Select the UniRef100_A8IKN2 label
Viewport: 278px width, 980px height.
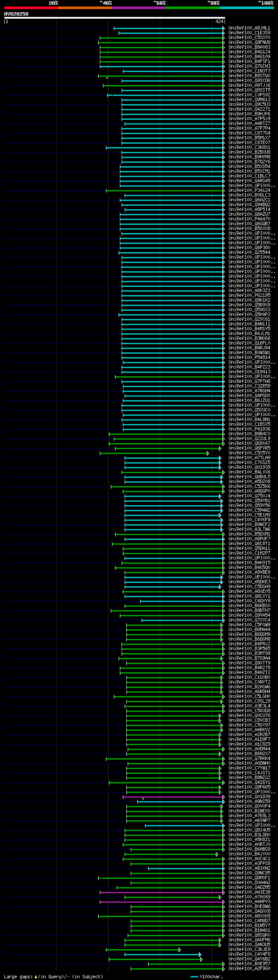tap(249, 868)
